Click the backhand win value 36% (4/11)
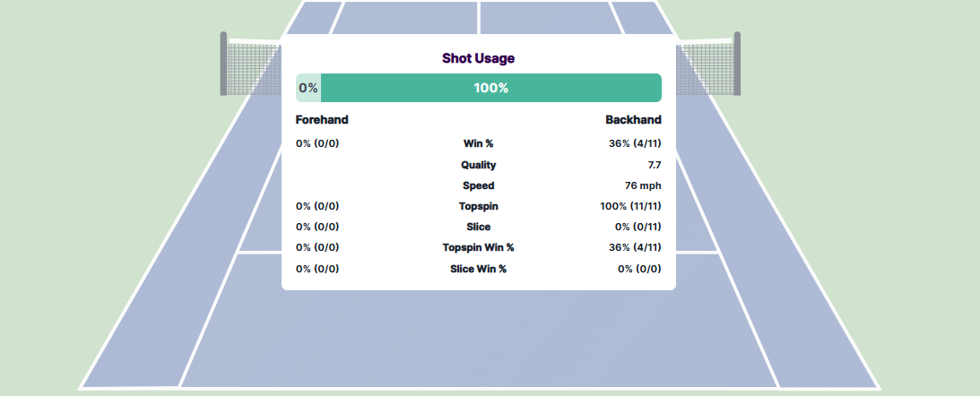 tap(635, 143)
